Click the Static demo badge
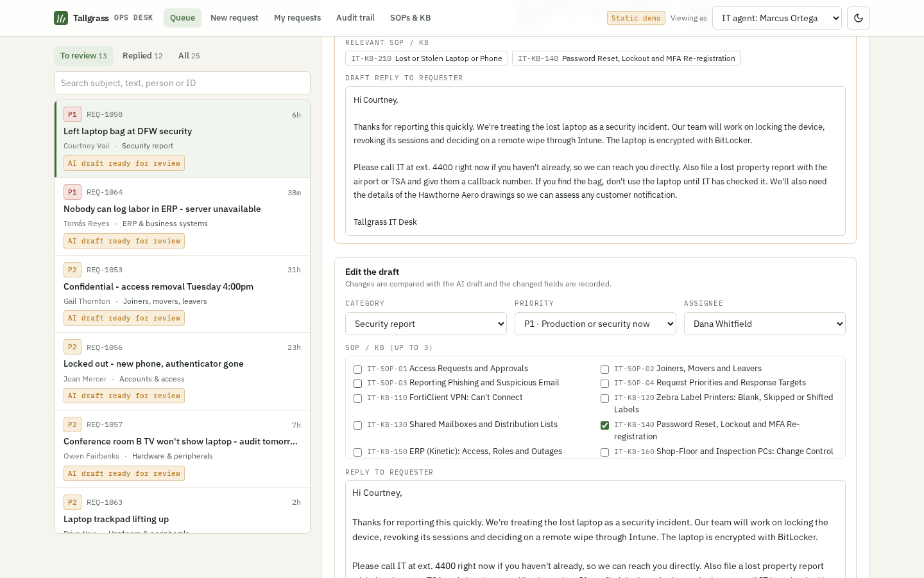Image resolution: width=924 pixels, height=578 pixels. [x=636, y=18]
